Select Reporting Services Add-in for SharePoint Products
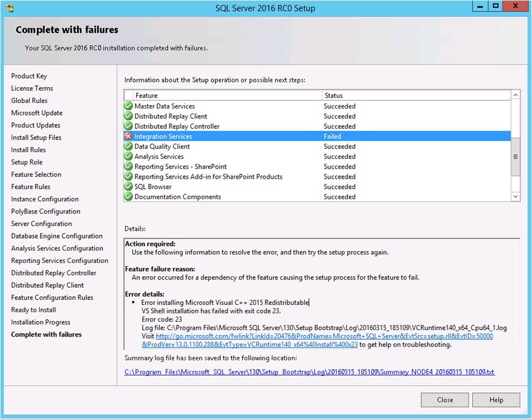This screenshot has width=532, height=419. coord(317,177)
